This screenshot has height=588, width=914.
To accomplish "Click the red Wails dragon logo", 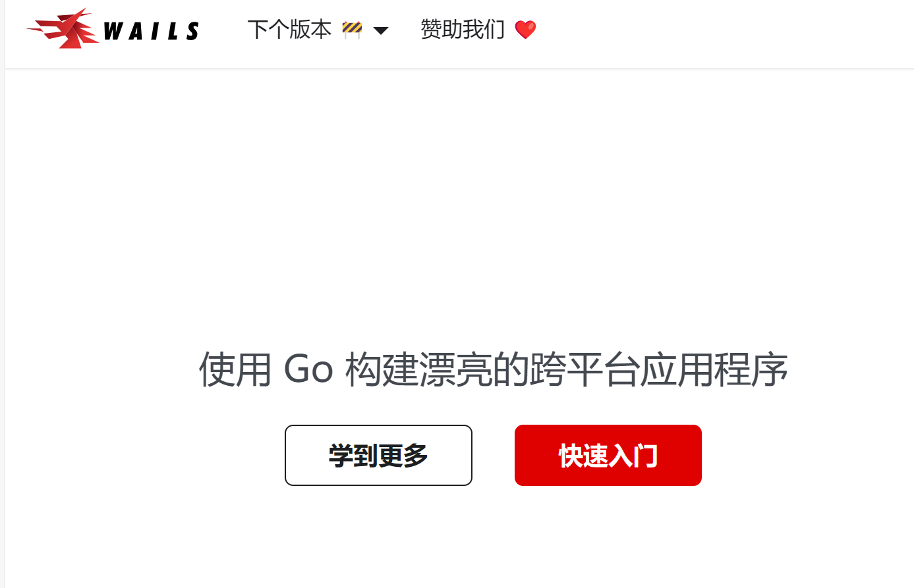I will (x=63, y=28).
